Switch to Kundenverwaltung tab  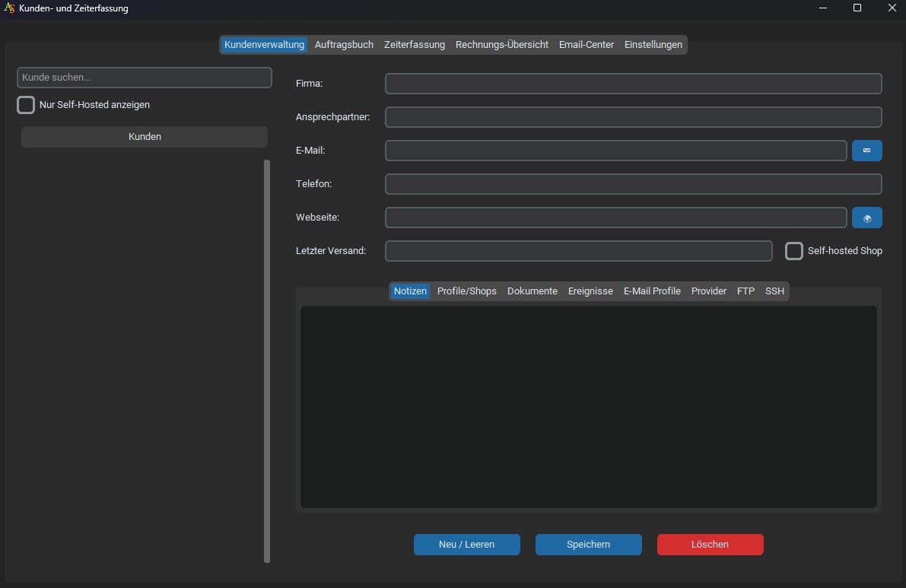264,44
